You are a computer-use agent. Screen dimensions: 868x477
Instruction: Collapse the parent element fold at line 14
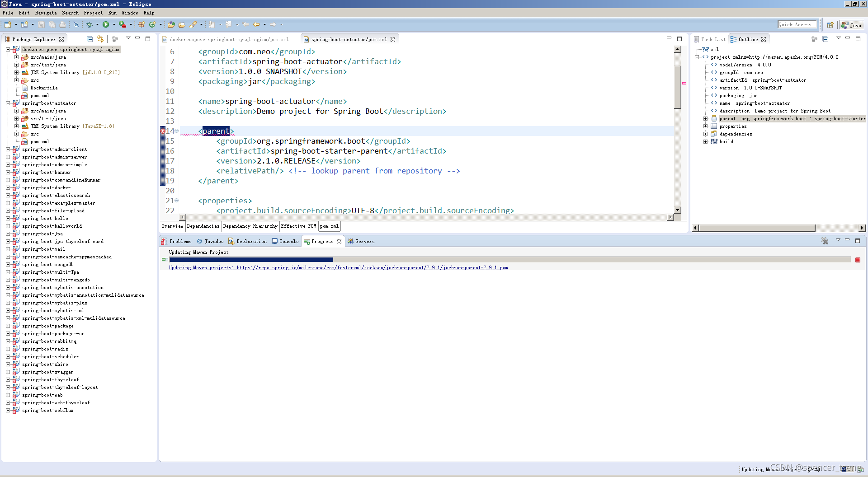tap(176, 131)
